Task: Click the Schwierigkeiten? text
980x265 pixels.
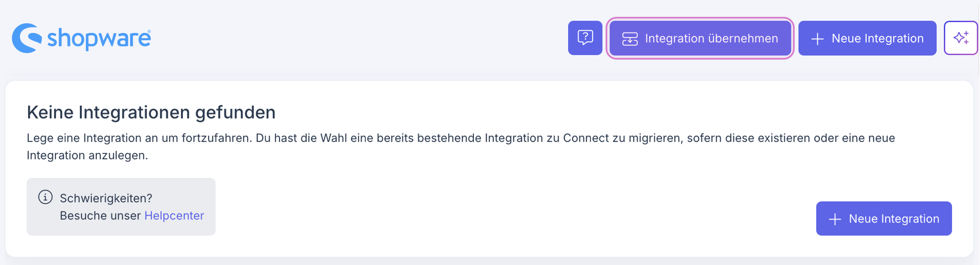Action: [x=106, y=198]
